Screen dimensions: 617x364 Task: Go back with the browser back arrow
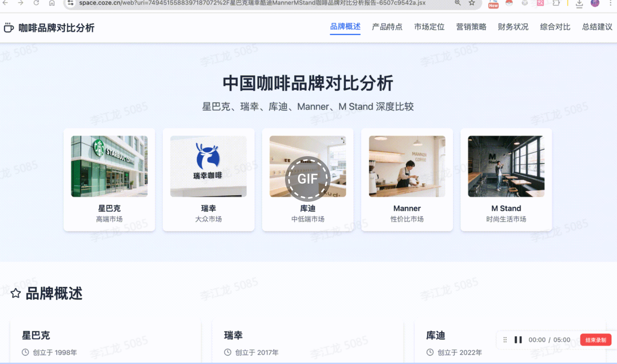pyautogui.click(x=6, y=3)
